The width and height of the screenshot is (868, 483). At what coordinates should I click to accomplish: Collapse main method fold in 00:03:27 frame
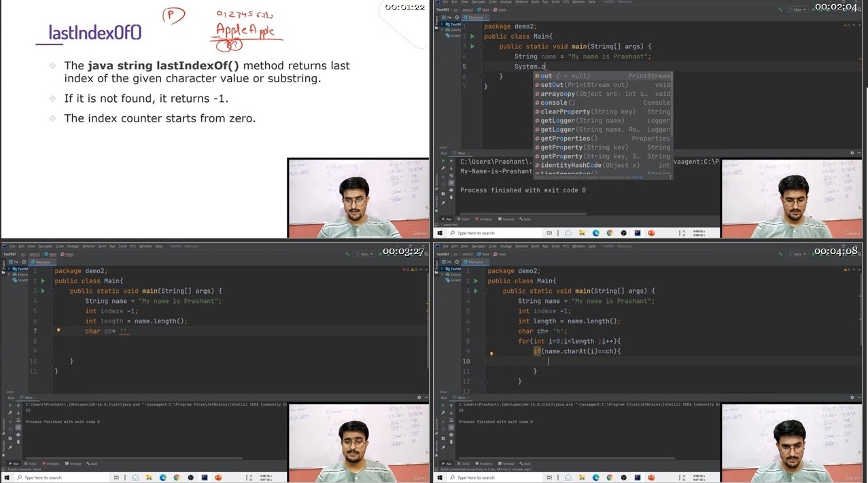point(51,291)
